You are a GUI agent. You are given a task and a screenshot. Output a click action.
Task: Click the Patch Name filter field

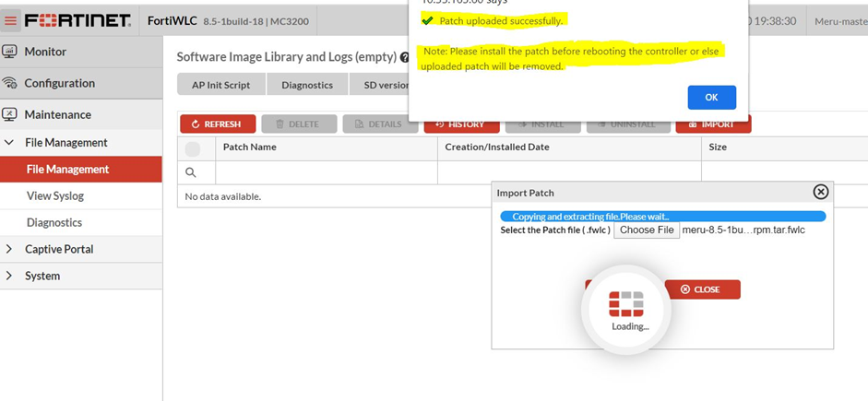pos(326,172)
